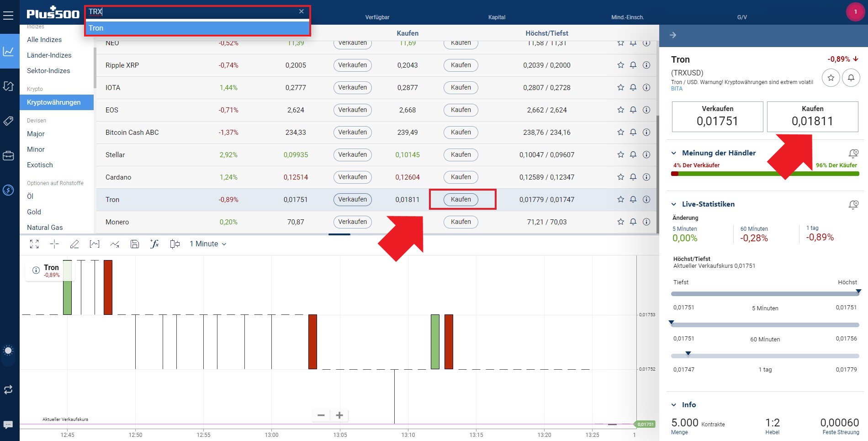Image resolution: width=868 pixels, height=441 pixels.
Task: Open the briefcase closed positions sidebar icon
Action: 8,155
